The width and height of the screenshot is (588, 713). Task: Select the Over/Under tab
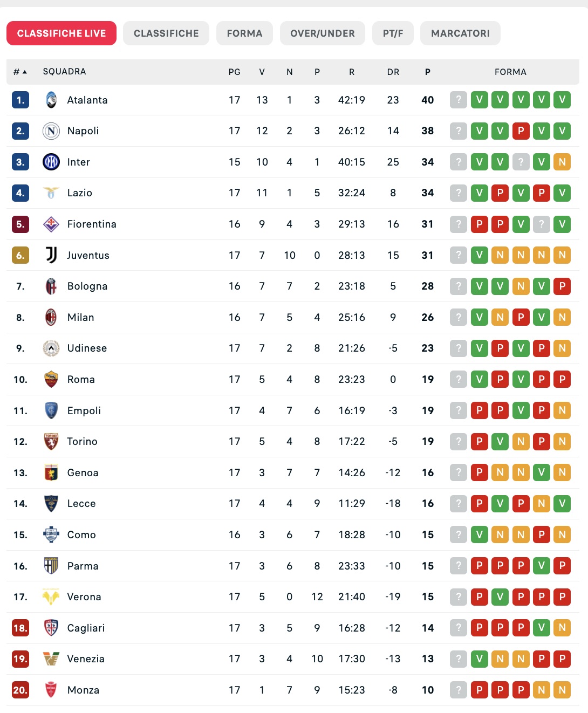[x=323, y=33]
